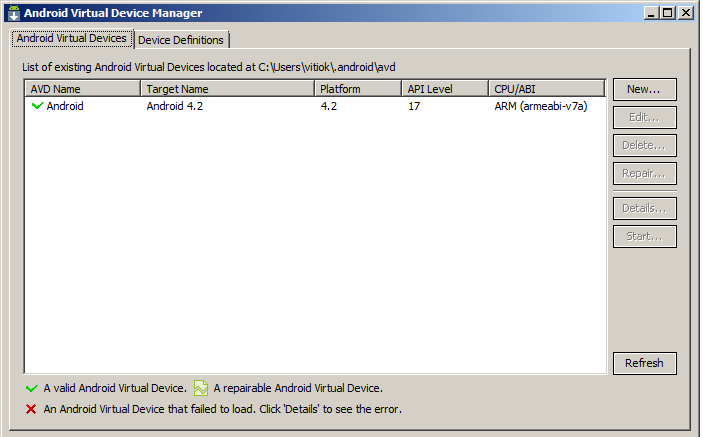Click the repairable device legend icon

click(x=200, y=388)
